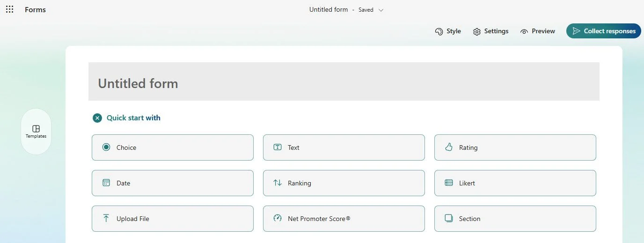Viewport: 644px width, 243px height.
Task: Click the Templates layout icon
Action: click(x=36, y=128)
